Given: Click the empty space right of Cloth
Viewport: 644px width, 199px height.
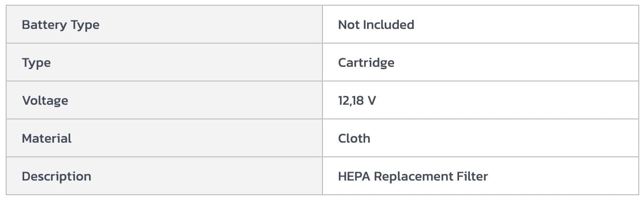Looking at the screenshot, I should point(498,138).
